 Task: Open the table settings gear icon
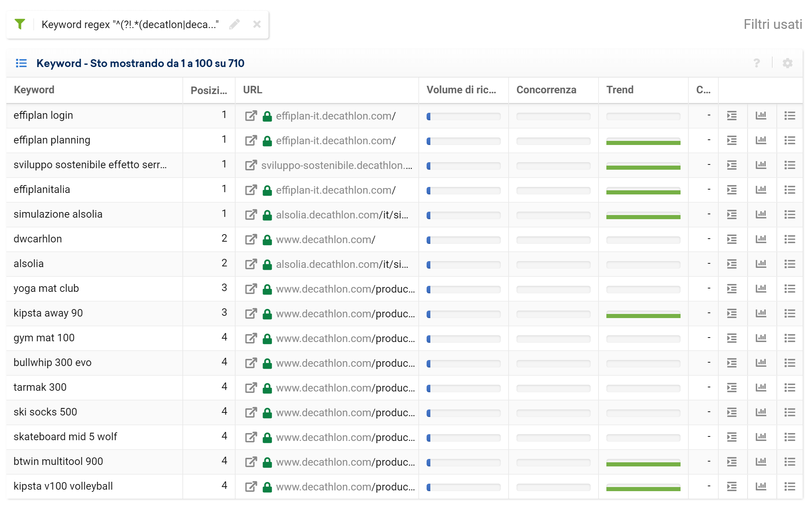point(788,63)
